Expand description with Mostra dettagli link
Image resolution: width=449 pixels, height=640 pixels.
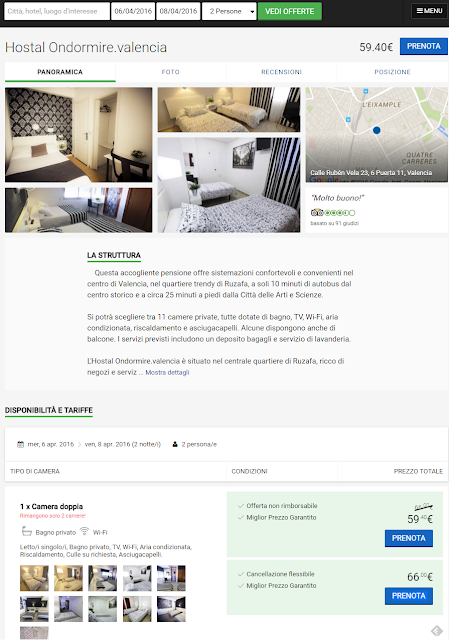coord(167,372)
